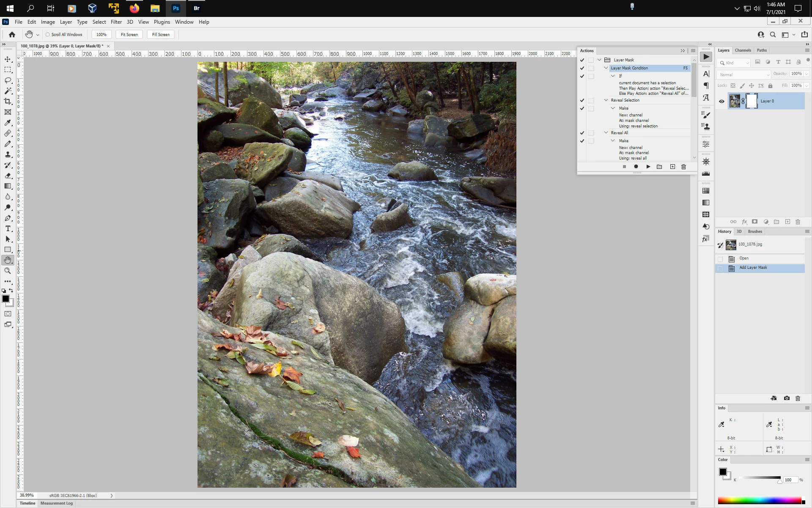Hide Layer 0 using the eye icon
Image resolution: width=812 pixels, height=508 pixels.
pyautogui.click(x=721, y=101)
